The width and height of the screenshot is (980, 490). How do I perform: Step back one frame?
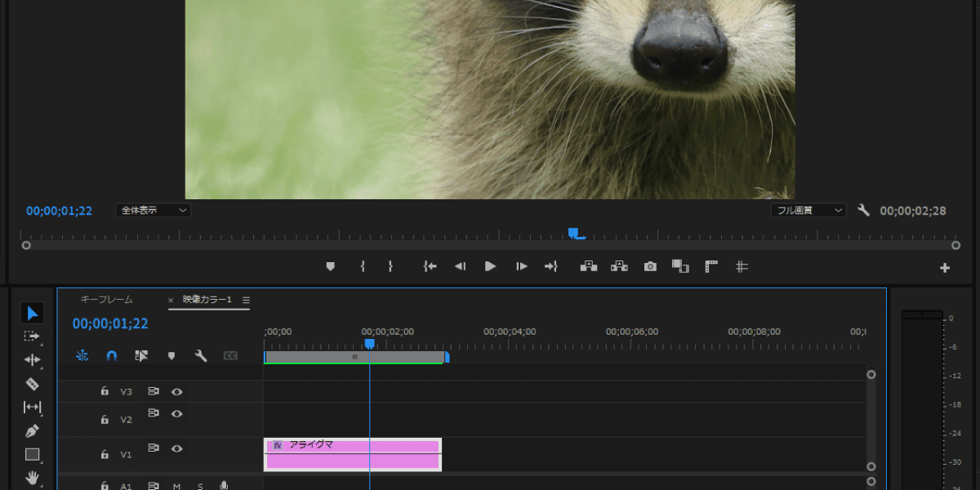coord(460,266)
